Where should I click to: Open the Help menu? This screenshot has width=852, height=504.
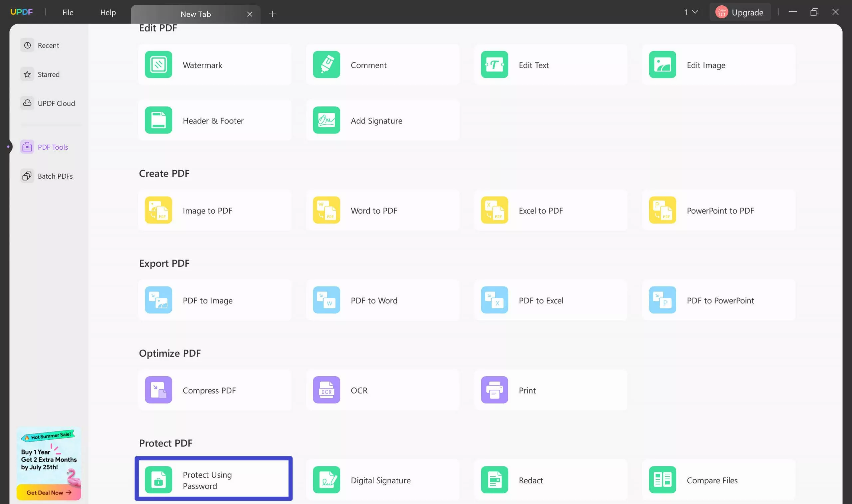[108, 12]
